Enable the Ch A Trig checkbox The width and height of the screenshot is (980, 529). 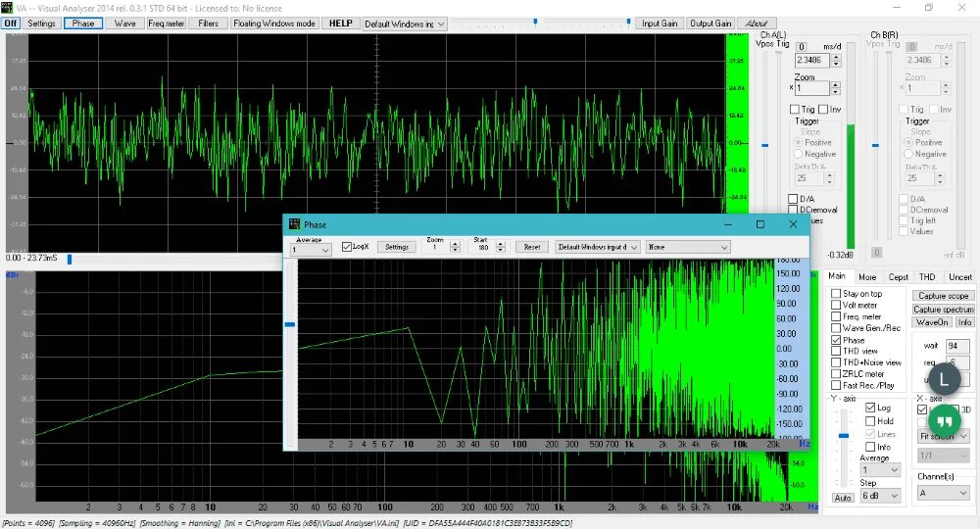click(x=795, y=110)
